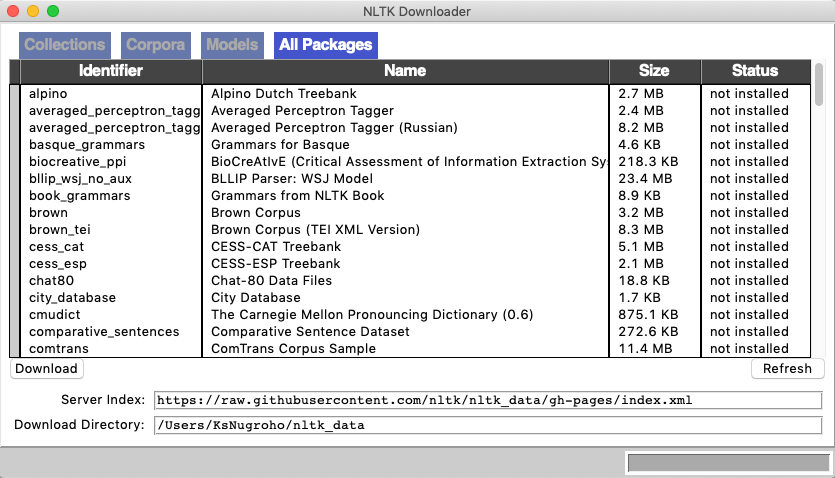Image resolution: width=835 pixels, height=478 pixels.
Task: Select the bllip_wsj_no_aux identifier
Action: click(x=80, y=179)
